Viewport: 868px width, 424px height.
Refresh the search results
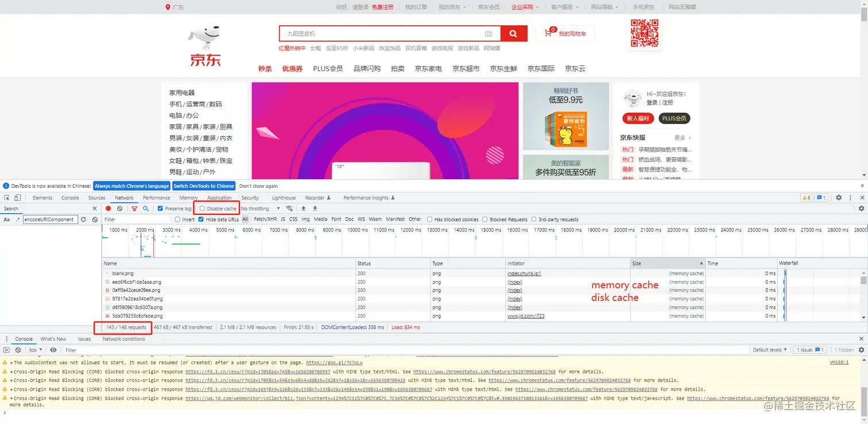click(x=83, y=219)
